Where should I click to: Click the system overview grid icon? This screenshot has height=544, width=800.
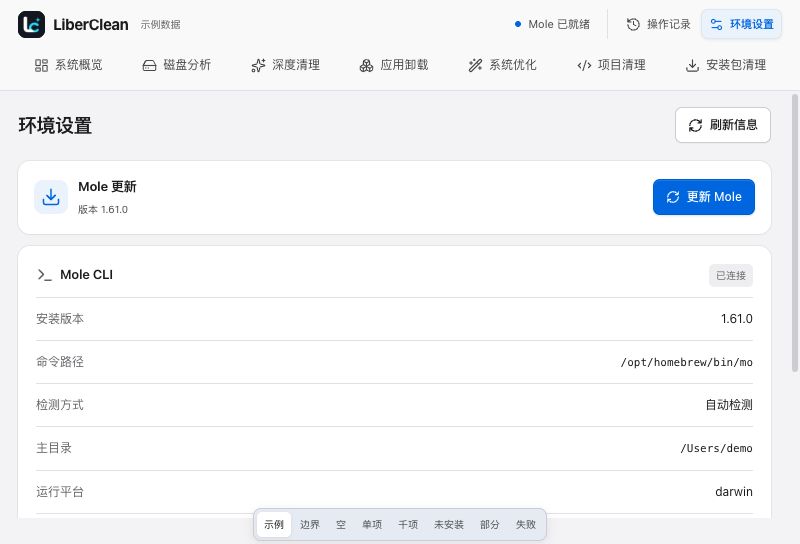tap(41, 65)
